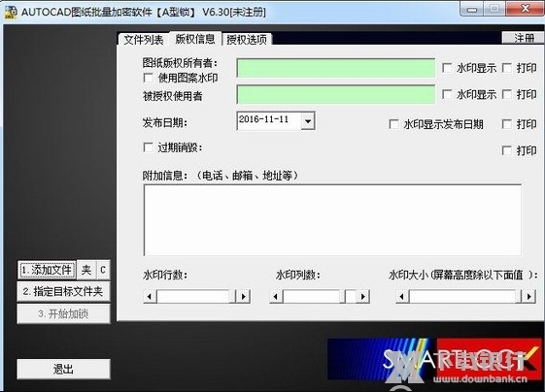This screenshot has width=545, height=392.
Task: Open the 发布日期 date dropdown arrow
Action: tap(308, 121)
